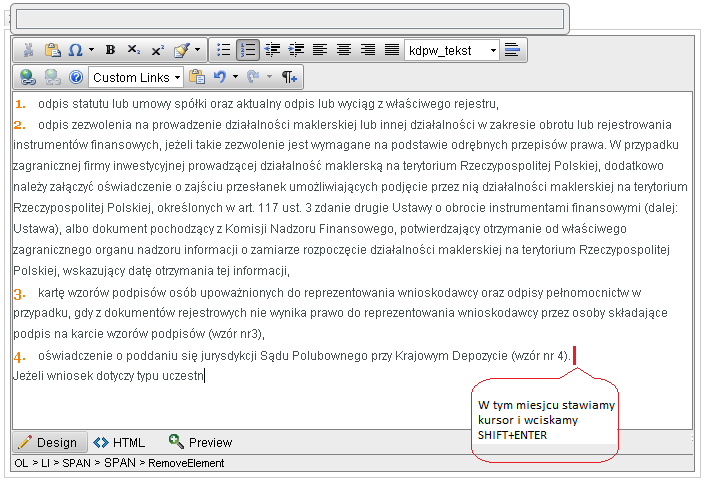Open the Omega symbol dropdown arrow
This screenshot has height=482, width=715.
91,50
